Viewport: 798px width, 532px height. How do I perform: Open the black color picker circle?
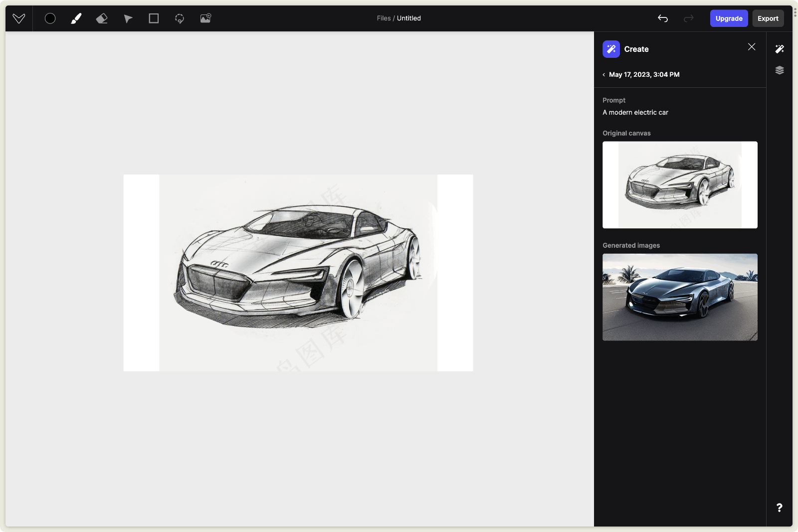pyautogui.click(x=50, y=18)
